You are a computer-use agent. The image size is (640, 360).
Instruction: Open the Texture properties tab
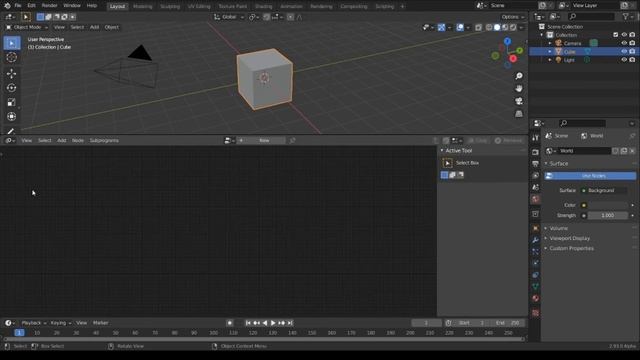[536, 313]
